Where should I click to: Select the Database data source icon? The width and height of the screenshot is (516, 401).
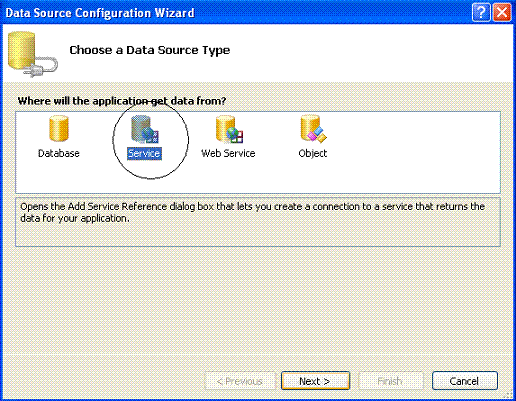tap(59, 128)
